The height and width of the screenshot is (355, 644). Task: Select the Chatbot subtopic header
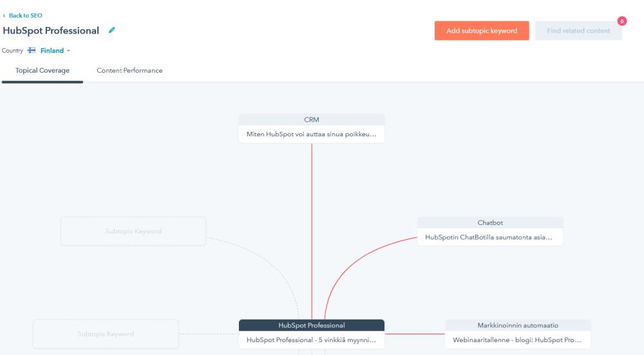(x=490, y=223)
